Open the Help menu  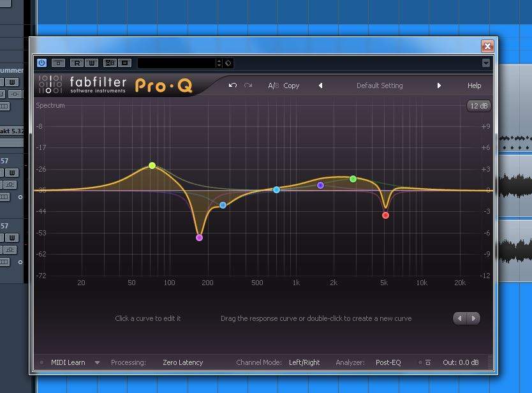(x=474, y=85)
